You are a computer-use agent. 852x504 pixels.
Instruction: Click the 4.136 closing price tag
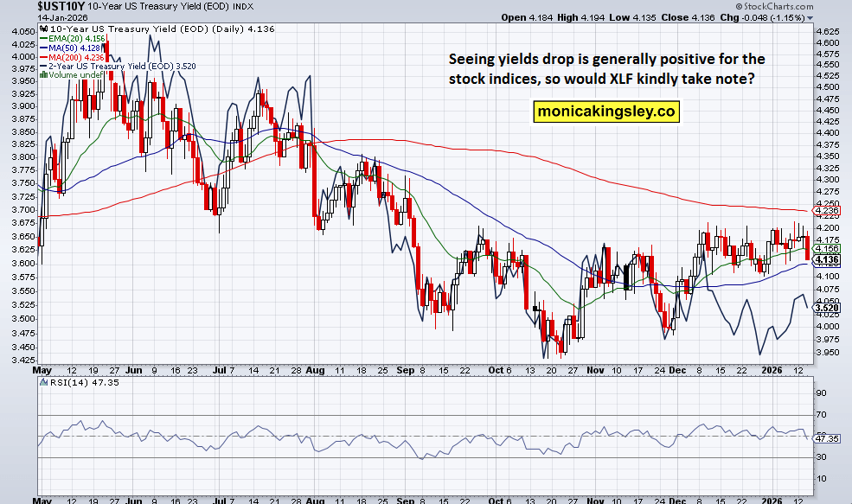click(x=828, y=259)
